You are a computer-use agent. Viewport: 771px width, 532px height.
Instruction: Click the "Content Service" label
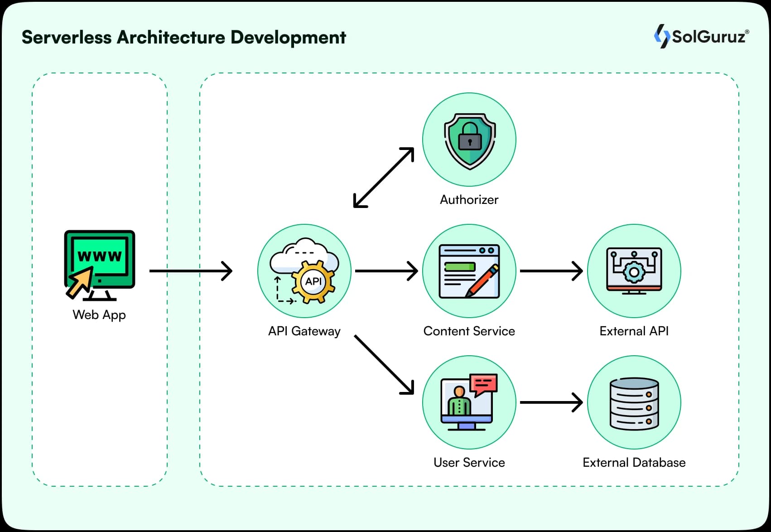[469, 331]
